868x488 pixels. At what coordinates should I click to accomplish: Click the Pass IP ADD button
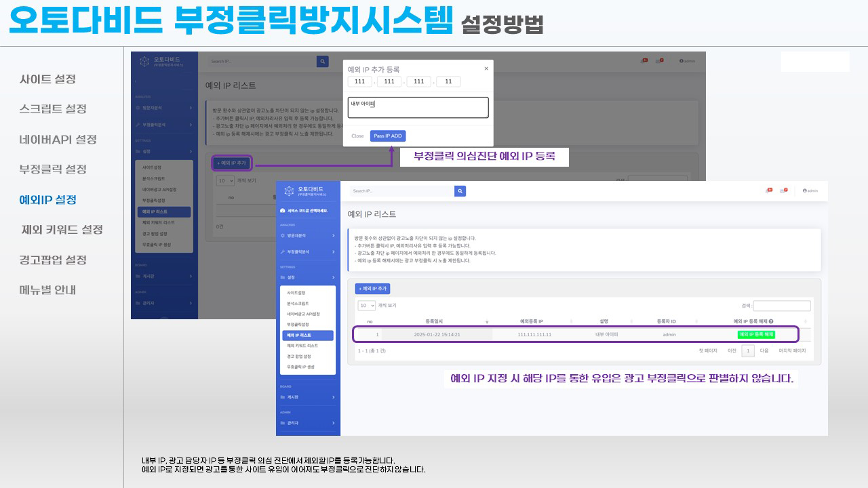(x=388, y=136)
